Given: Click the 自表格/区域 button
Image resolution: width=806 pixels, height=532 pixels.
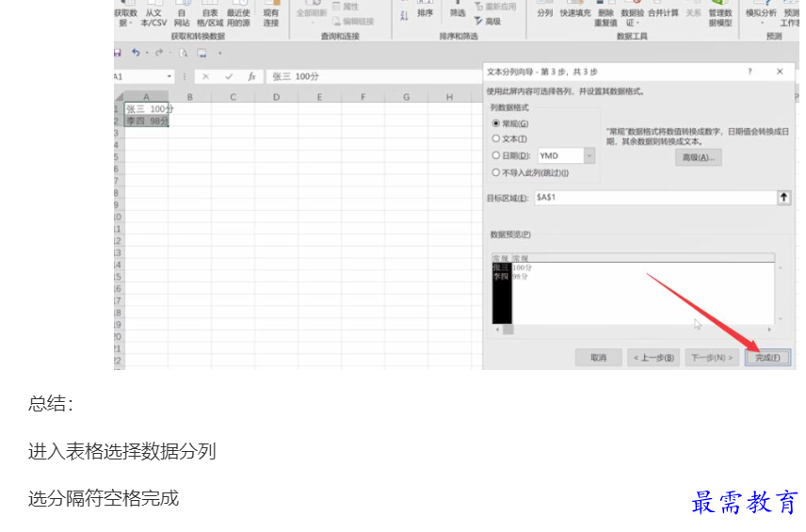Looking at the screenshot, I should (x=210, y=14).
